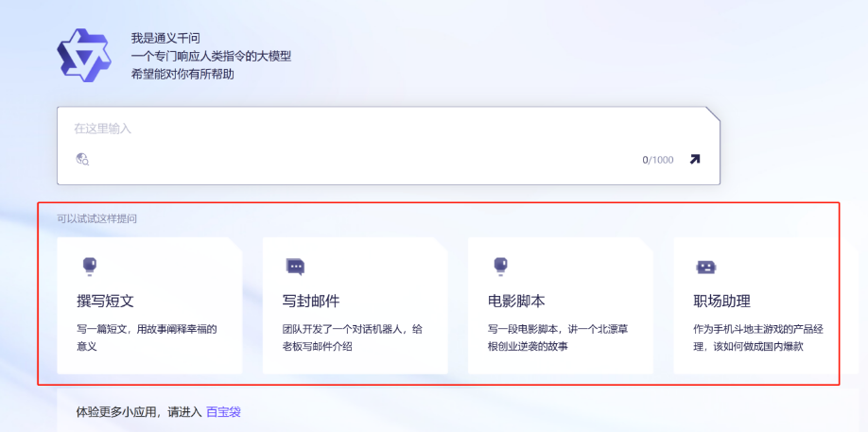Click the lightbulb icon above 电影脚本
868x432 pixels.
click(x=500, y=267)
